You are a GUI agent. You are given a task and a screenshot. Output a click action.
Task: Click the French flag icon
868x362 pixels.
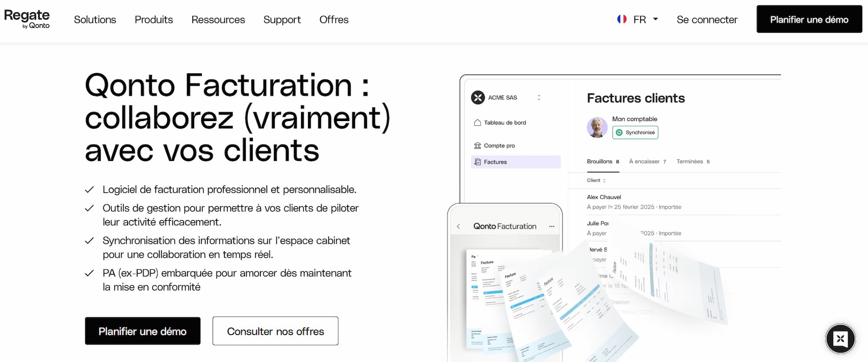[621, 19]
